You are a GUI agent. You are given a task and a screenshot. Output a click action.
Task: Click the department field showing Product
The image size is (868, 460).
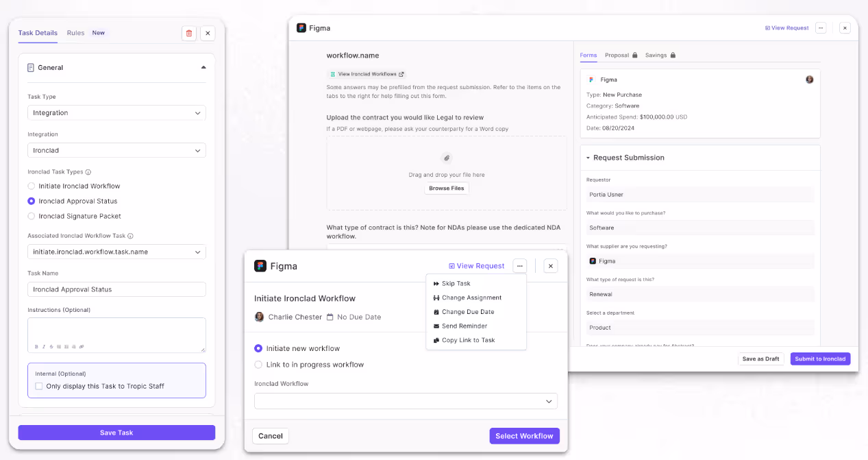[x=700, y=328]
